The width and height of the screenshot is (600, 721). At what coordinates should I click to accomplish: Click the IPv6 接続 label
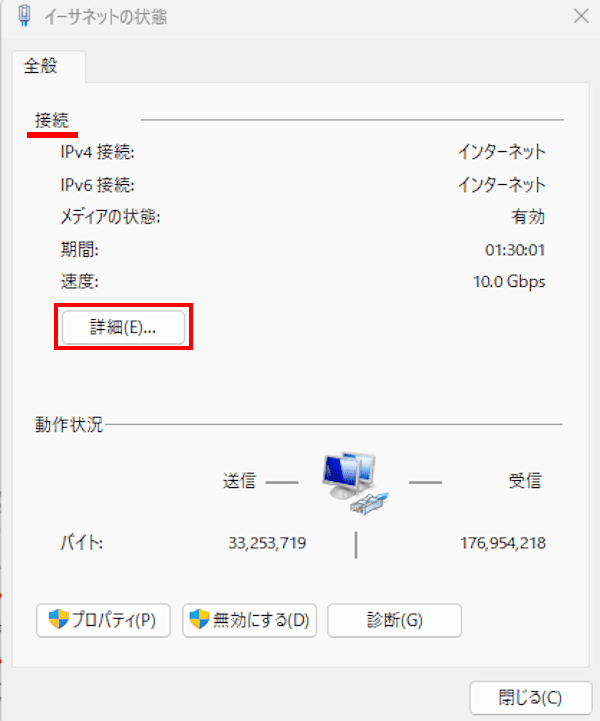coord(97,185)
